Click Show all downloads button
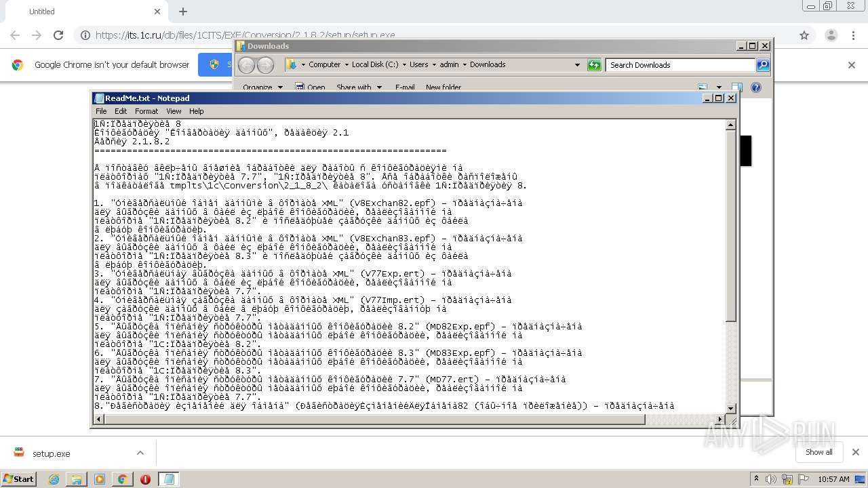Screen dimensions: 868x488 pos(819,452)
